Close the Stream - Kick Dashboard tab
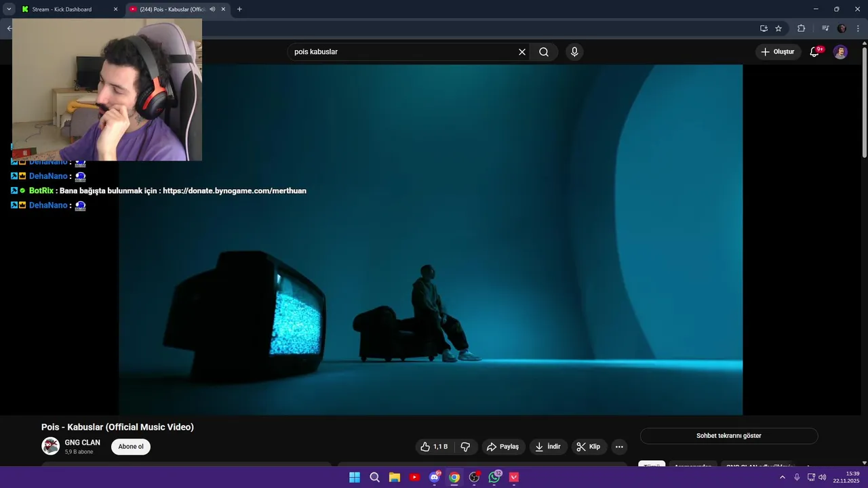The width and height of the screenshot is (868, 488). click(x=115, y=9)
